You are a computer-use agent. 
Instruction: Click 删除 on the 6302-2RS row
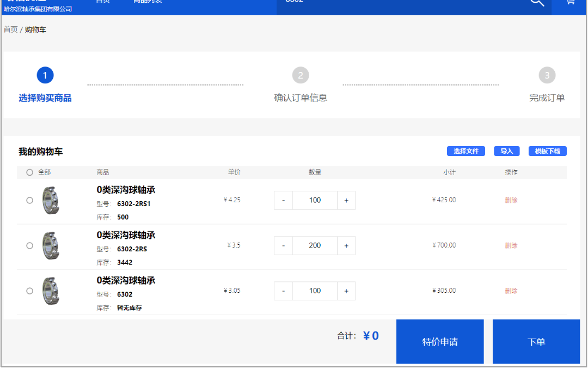[511, 245]
